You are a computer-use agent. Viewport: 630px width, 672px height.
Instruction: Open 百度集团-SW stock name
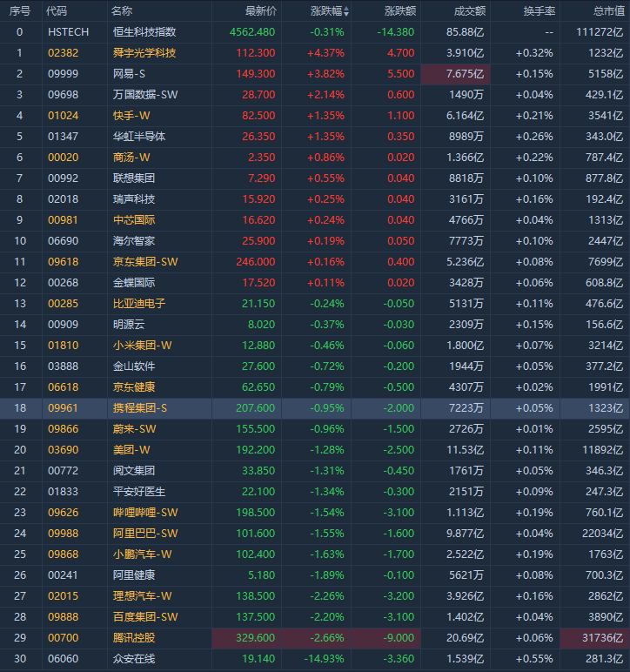(x=145, y=617)
